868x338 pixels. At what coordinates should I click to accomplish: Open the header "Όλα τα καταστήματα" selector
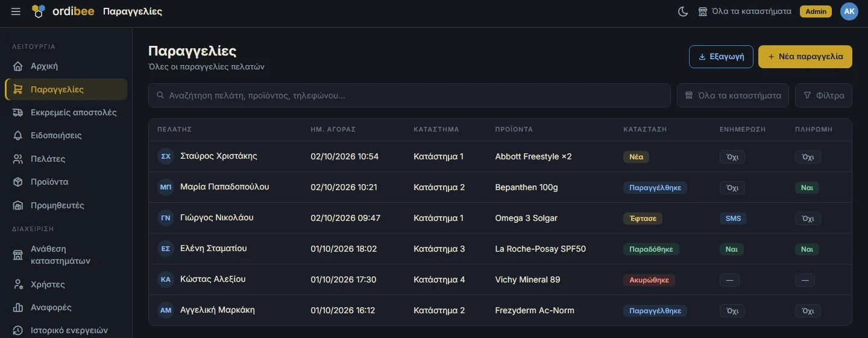click(744, 11)
